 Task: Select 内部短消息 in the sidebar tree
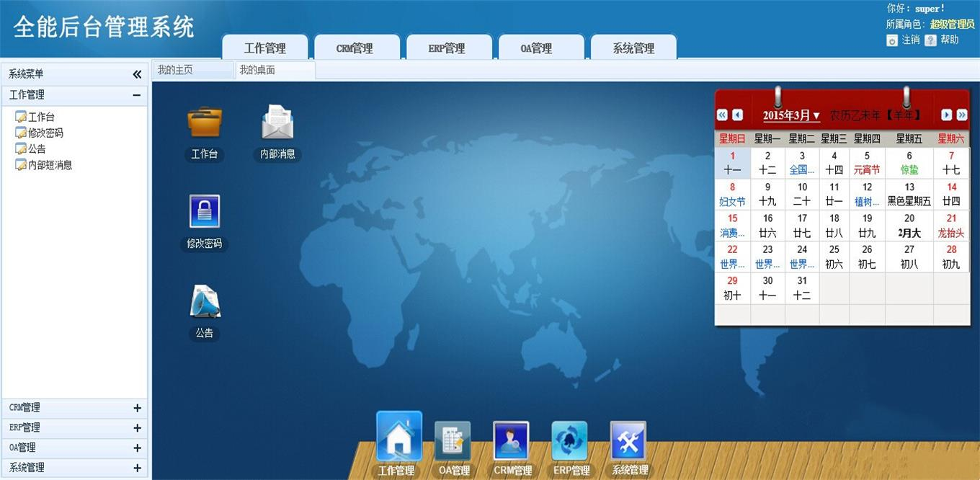click(x=50, y=165)
